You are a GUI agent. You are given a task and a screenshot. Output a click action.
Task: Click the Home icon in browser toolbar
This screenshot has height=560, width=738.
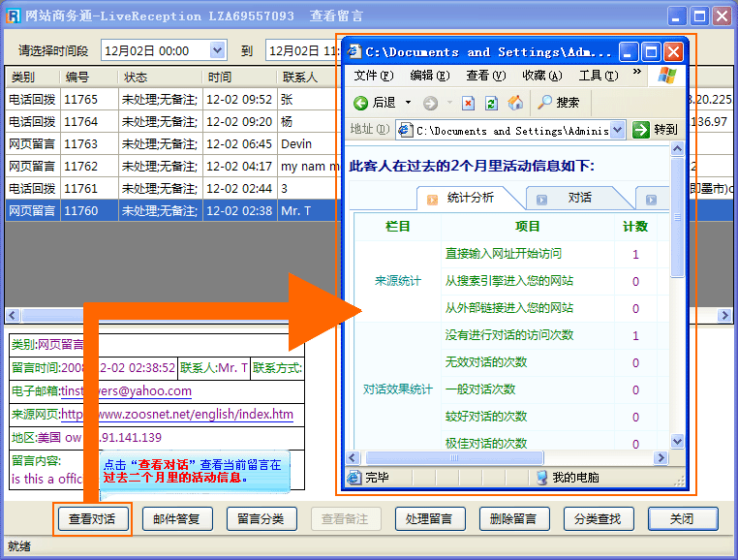click(515, 103)
